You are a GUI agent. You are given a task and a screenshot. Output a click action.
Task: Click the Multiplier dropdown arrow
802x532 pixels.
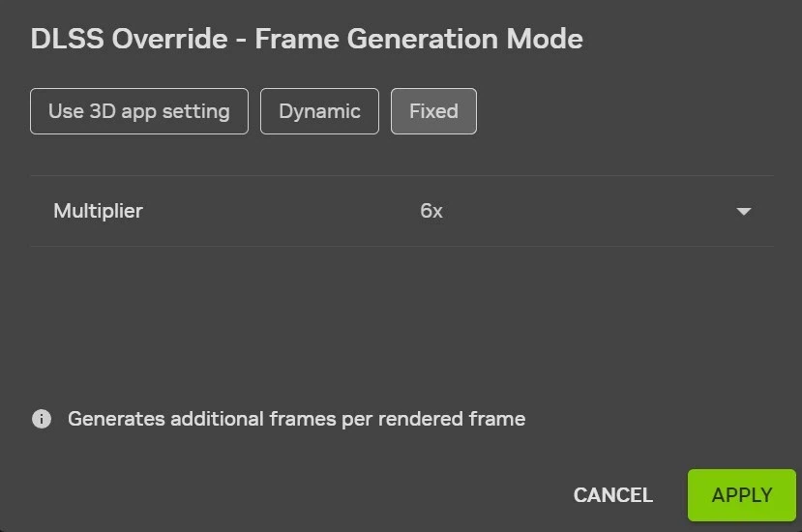pos(743,211)
